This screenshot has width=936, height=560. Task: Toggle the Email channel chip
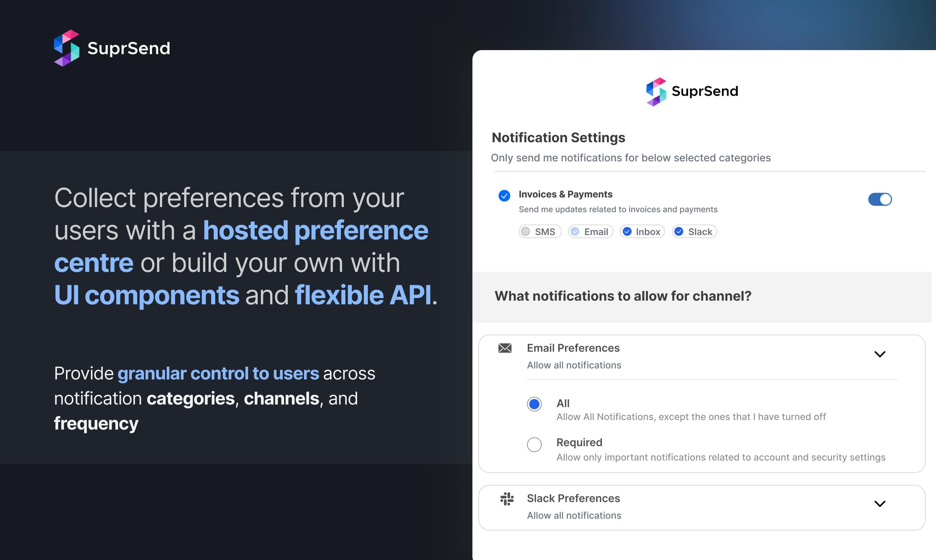click(x=590, y=232)
